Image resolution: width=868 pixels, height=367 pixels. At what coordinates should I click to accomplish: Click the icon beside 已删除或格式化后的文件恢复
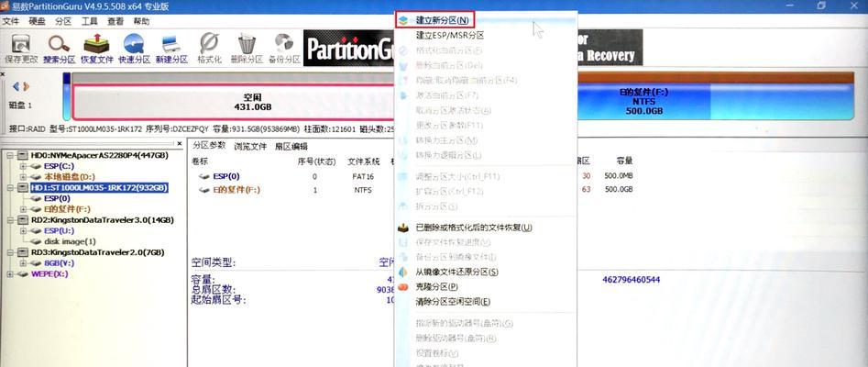[x=403, y=228]
